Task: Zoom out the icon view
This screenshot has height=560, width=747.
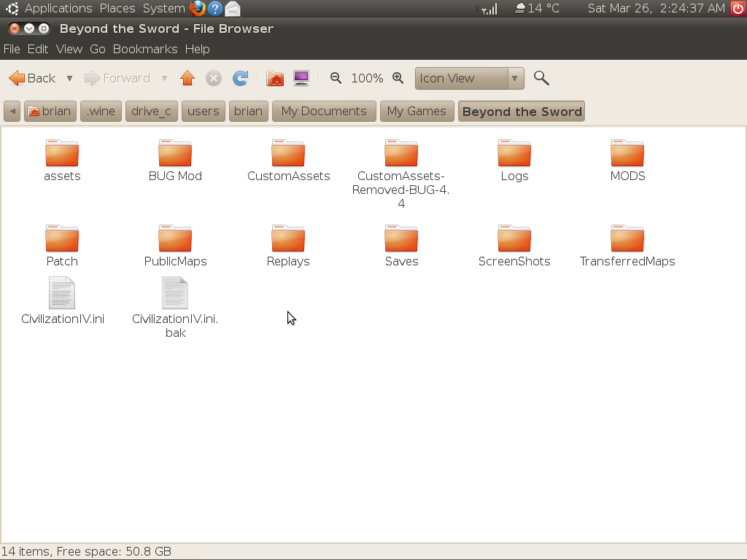Action: [x=336, y=78]
